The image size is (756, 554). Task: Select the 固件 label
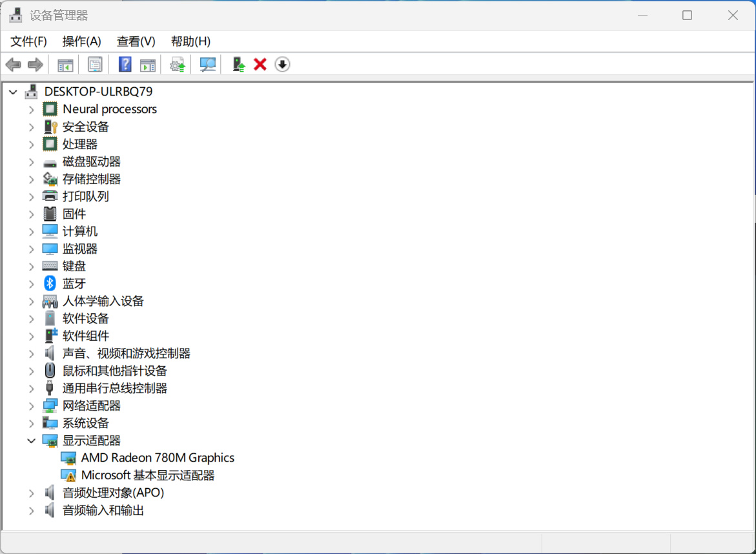(x=74, y=214)
